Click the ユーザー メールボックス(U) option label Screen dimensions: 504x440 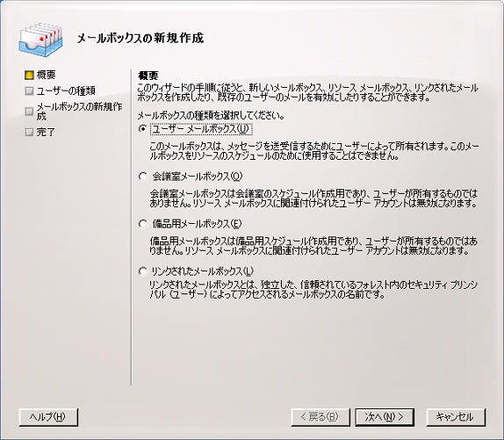pos(201,129)
